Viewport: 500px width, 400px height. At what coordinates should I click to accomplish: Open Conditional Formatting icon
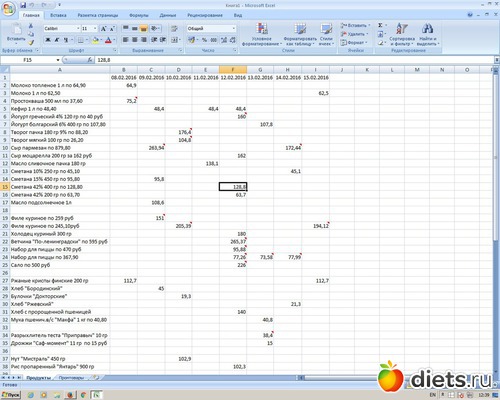tap(262, 29)
